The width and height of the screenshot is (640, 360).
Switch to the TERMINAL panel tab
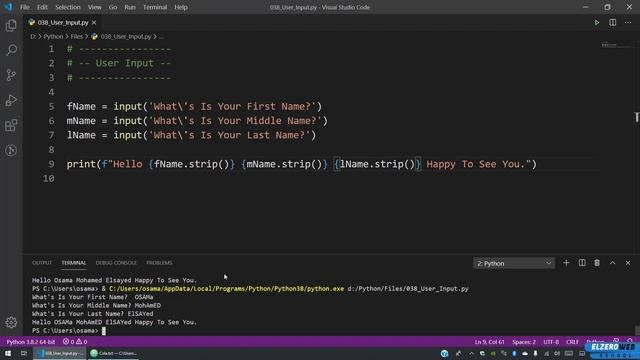click(74, 263)
